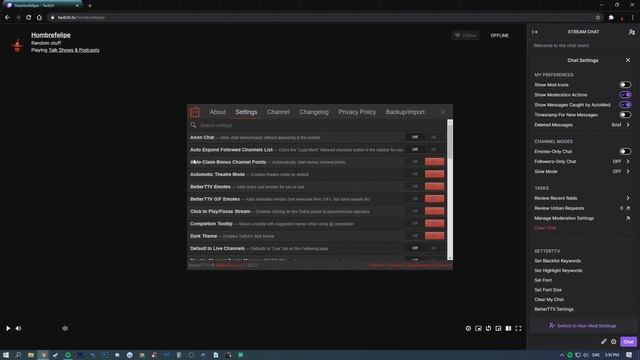
Task: Click the taskbar search icon
Action: tap(18, 355)
